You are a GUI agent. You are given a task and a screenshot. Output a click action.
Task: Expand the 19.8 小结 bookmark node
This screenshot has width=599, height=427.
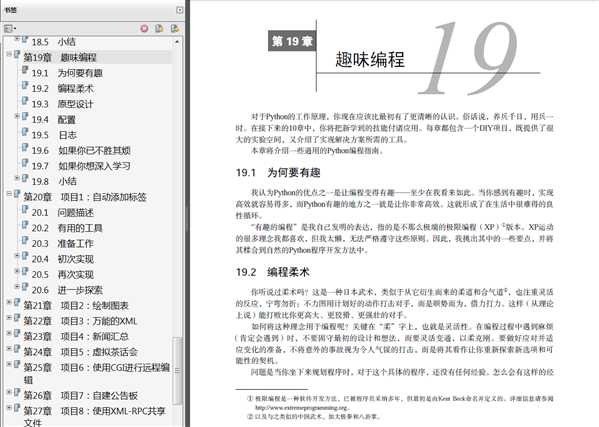pos(16,178)
